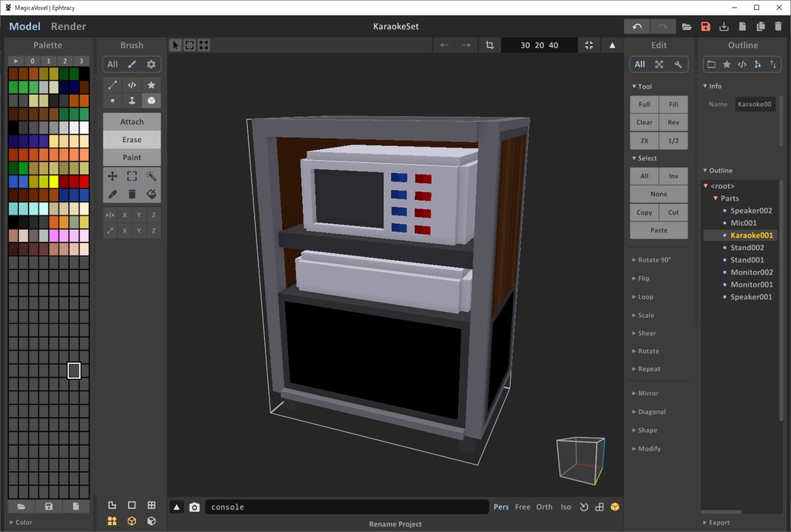Screen dimensions: 791x532
Task: Switch to Orth camera mode
Action: click(545, 507)
